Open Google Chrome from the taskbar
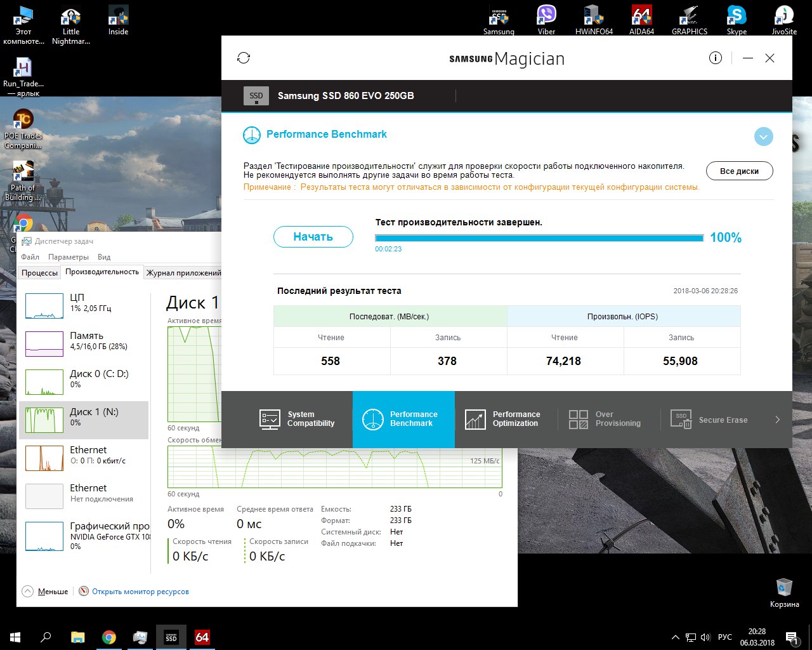 (x=109, y=637)
